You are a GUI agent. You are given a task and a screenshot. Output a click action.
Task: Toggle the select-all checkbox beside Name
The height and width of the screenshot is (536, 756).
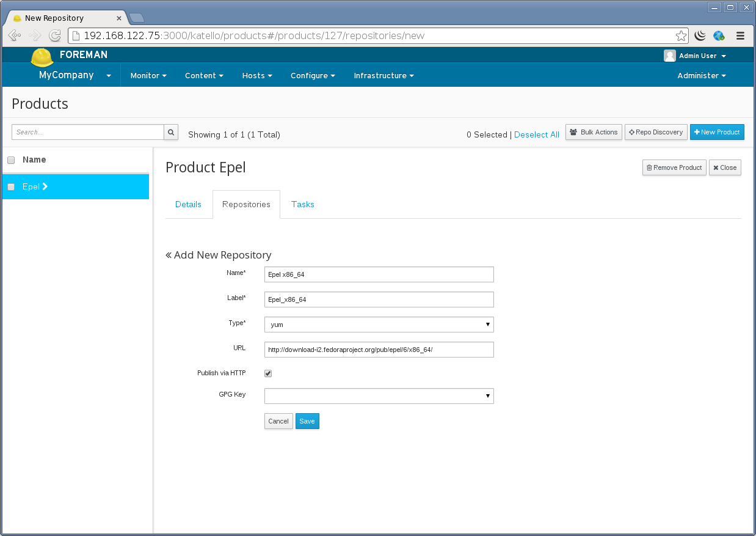pyautogui.click(x=11, y=160)
